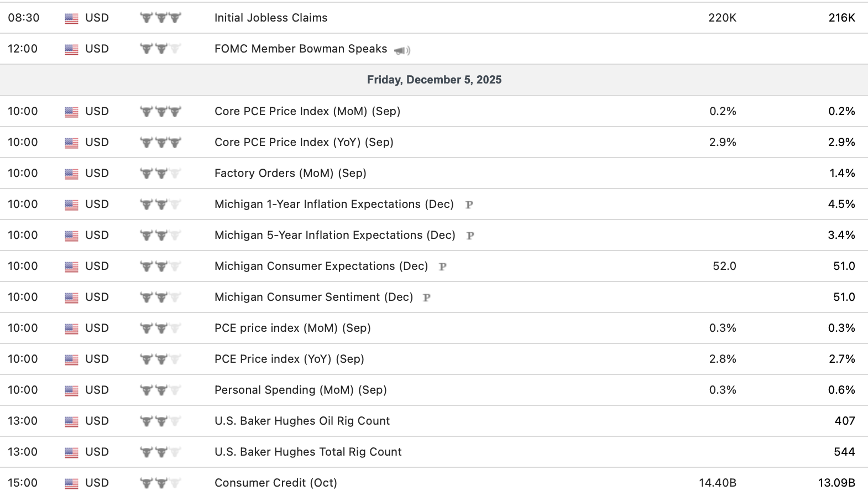
Task: Open FOMC Member Bowman Speaks event
Action: coord(301,49)
